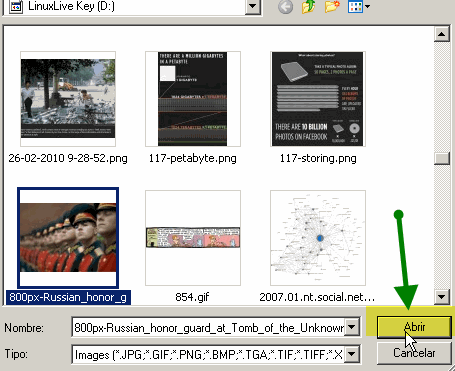Expand the LinuxLive Key (D:) location dropdown
This screenshot has width=455, height=371.
click(x=253, y=7)
